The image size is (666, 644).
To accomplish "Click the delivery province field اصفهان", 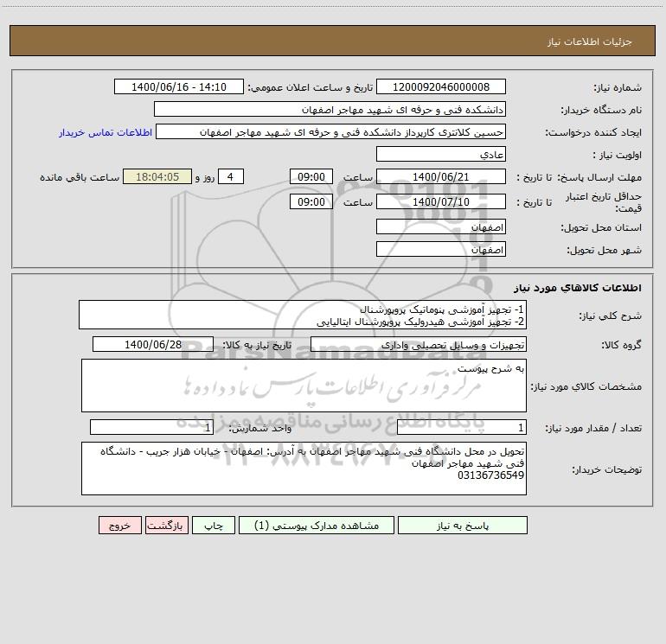I will click(x=441, y=226).
